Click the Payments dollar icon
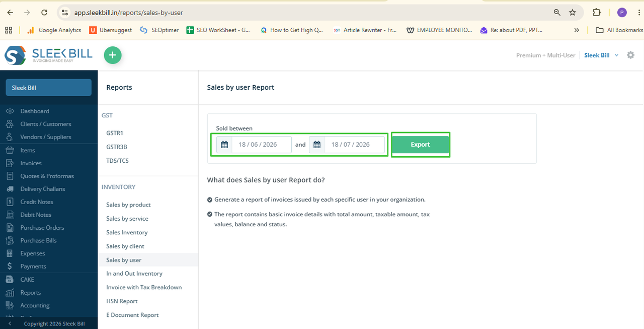Screen dimensions: 644x329 coord(10,266)
